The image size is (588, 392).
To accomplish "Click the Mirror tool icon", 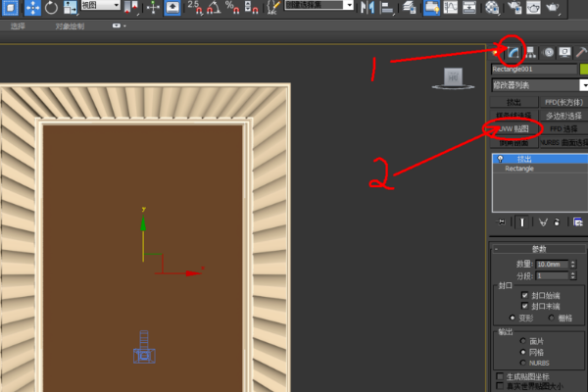I will pyautogui.click(x=367, y=7).
